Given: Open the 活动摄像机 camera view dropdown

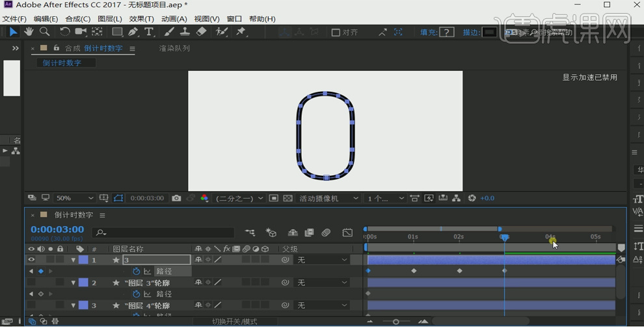Looking at the screenshot, I should point(329,198).
